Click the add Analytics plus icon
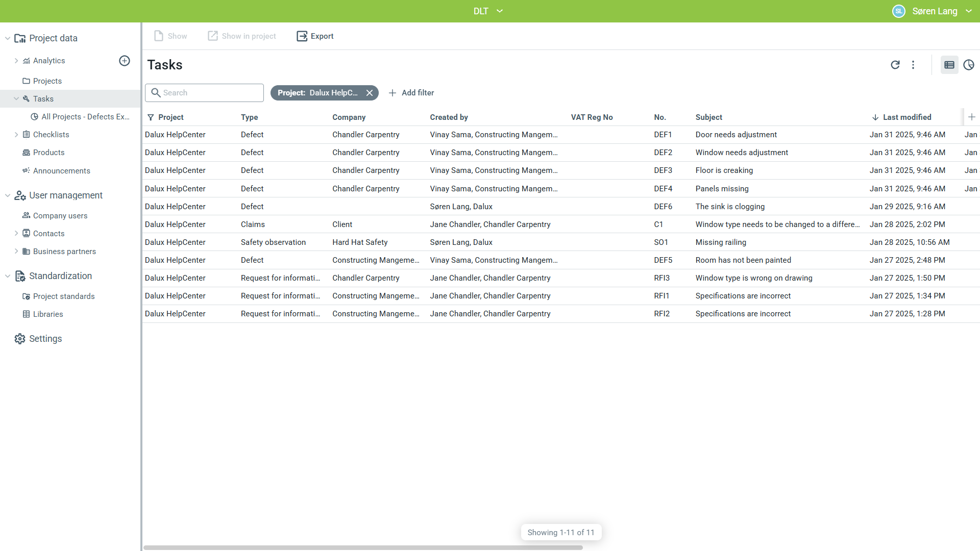980x551 pixels. coord(125,61)
